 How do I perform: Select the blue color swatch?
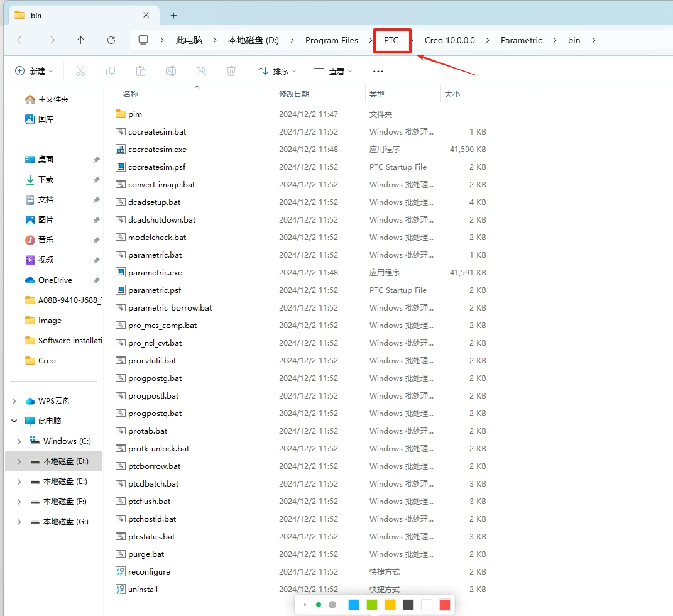[x=354, y=605]
